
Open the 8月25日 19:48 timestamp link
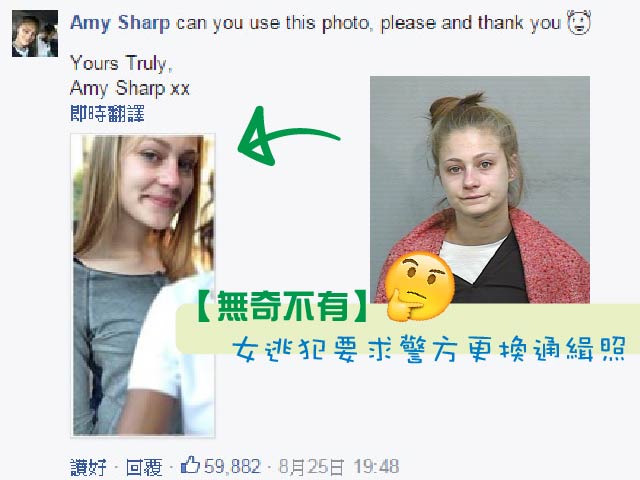(x=339, y=467)
